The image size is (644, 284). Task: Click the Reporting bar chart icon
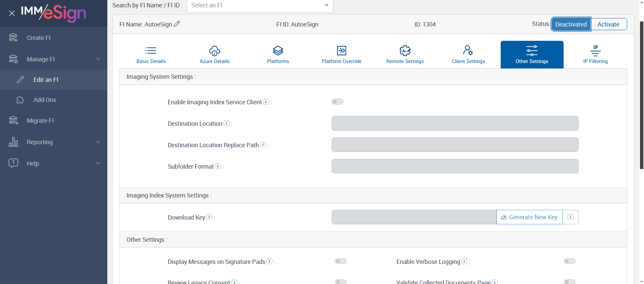click(x=13, y=142)
